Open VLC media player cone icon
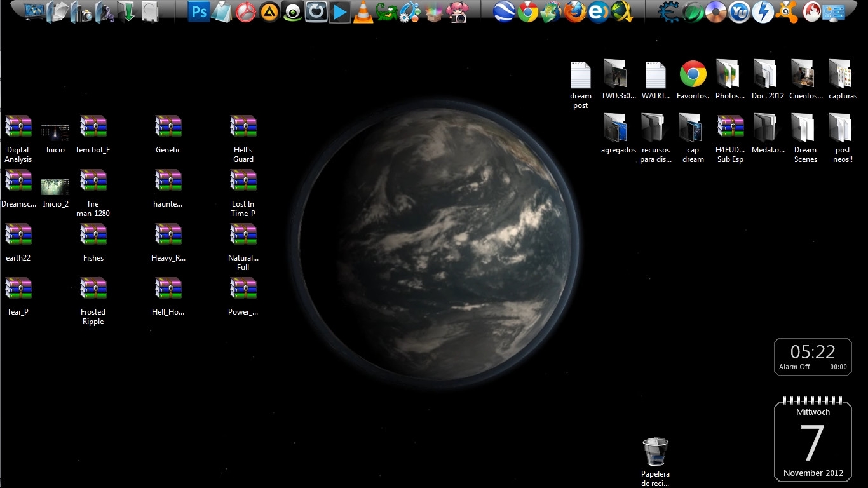Screen dimensions: 868x488 [x=363, y=12]
